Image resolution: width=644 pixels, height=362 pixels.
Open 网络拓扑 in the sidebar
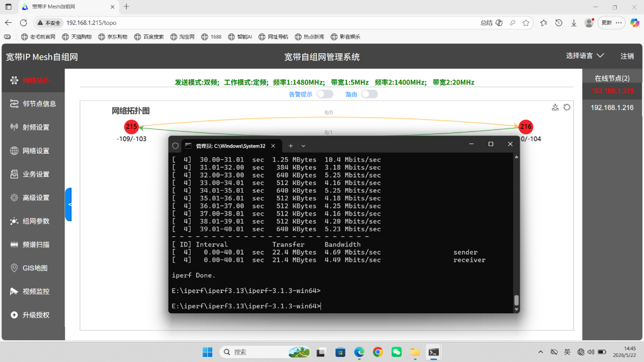tap(33, 80)
